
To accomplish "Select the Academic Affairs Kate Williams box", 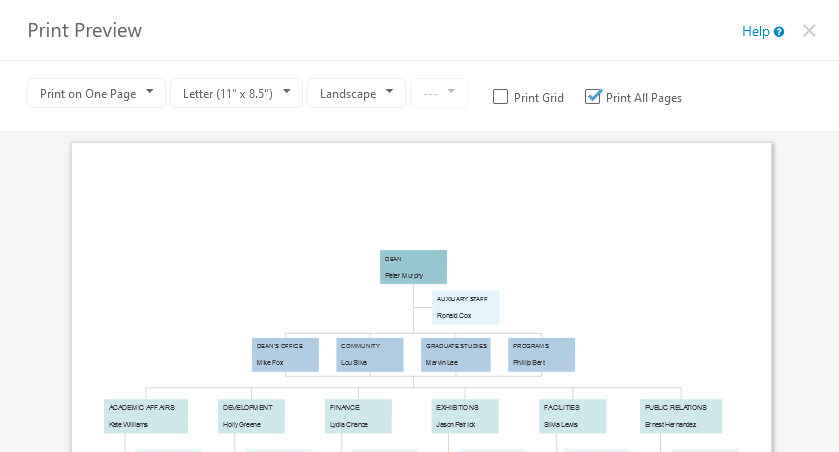I will tap(146, 416).
